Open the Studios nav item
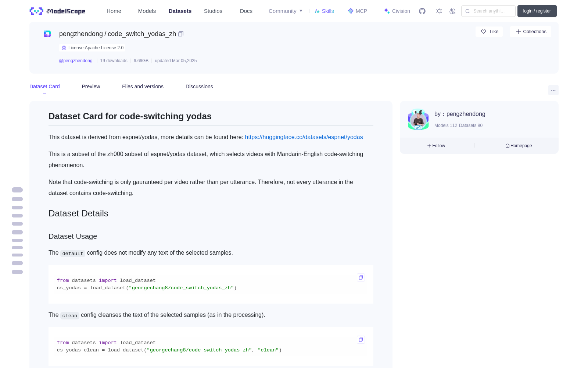The image size is (588, 368). click(x=213, y=11)
